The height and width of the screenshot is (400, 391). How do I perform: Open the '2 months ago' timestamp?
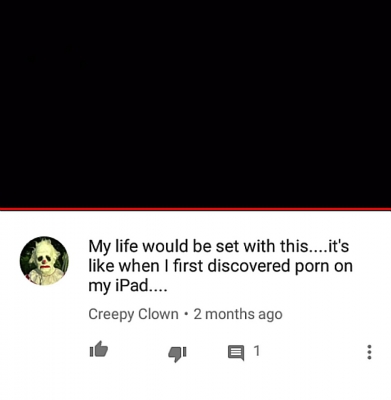(238, 314)
